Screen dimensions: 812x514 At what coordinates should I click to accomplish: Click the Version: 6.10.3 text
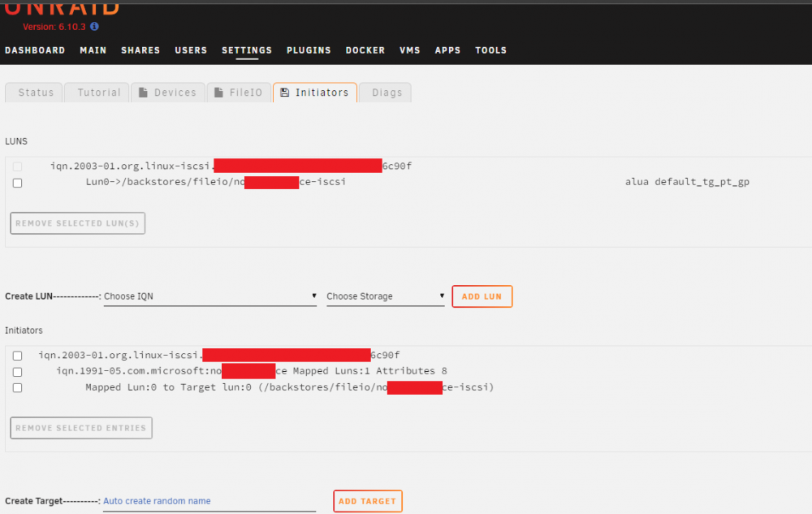54,27
